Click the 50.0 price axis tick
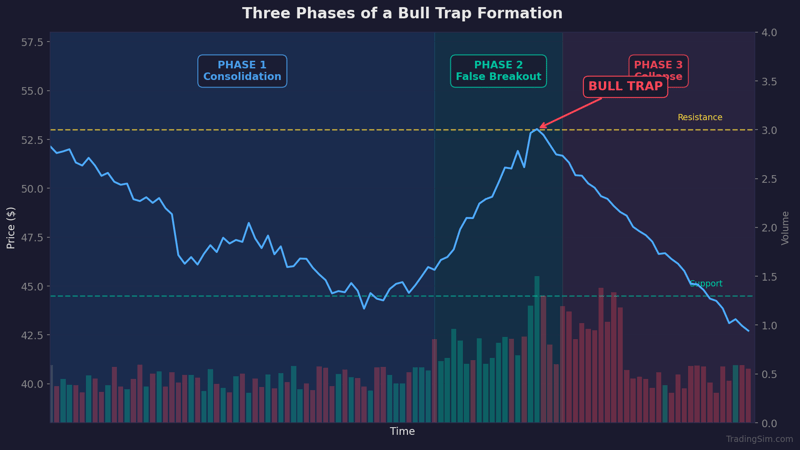The height and width of the screenshot is (450, 800). point(33,189)
